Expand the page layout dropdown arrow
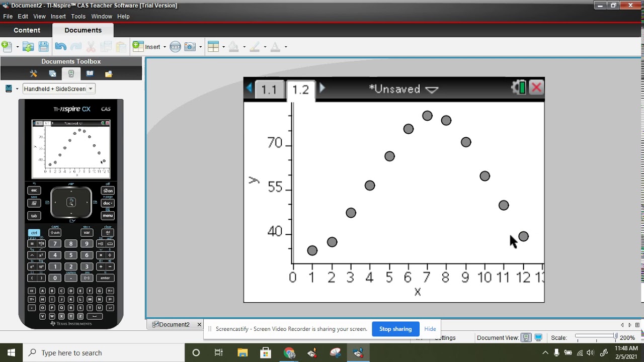This screenshot has height=362, width=644. coord(223,47)
